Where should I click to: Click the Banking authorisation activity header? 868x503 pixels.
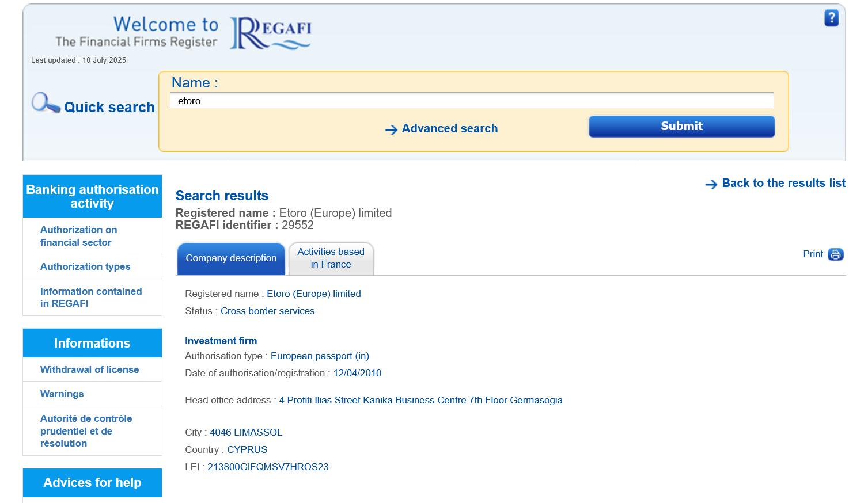click(x=92, y=196)
